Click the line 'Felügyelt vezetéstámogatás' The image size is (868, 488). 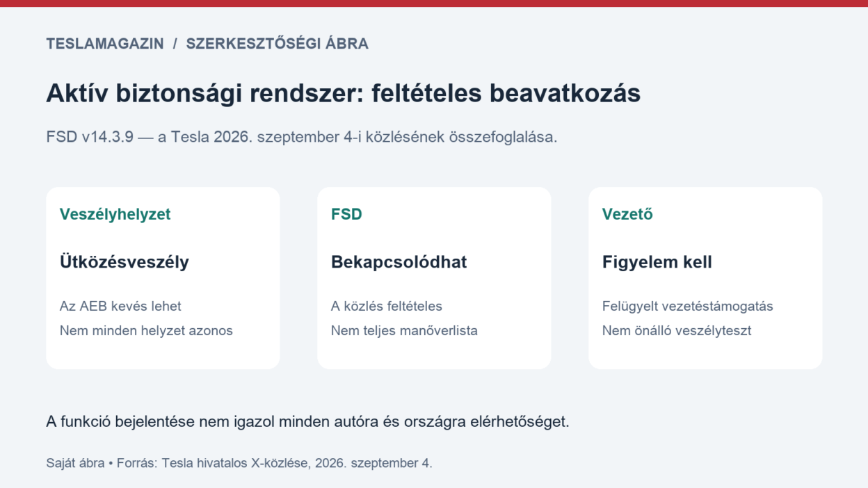[688, 306]
